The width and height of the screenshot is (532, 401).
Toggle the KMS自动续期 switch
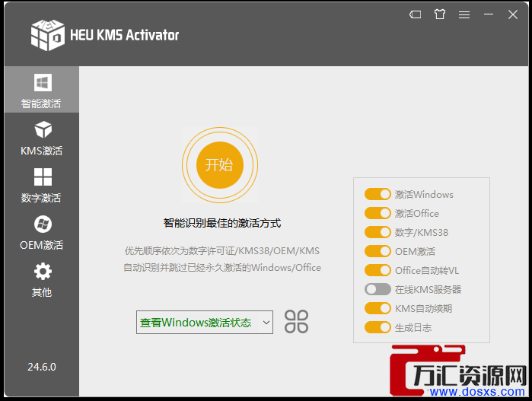377,308
